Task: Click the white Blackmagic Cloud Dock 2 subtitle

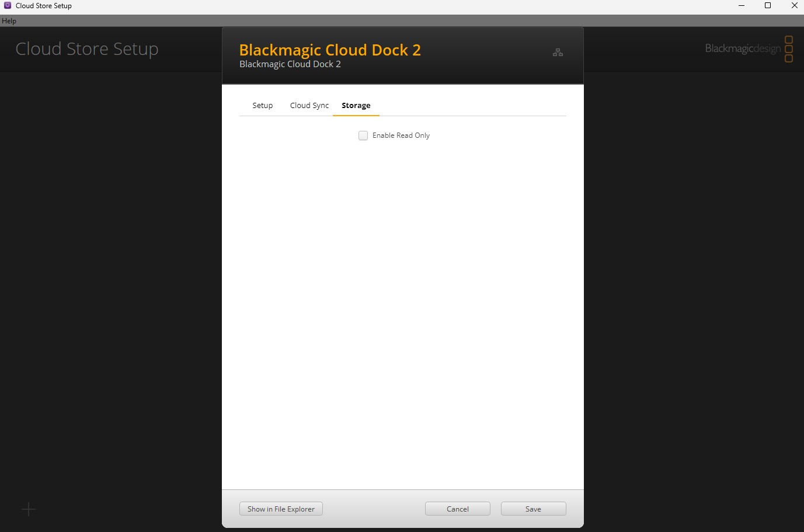Action: point(290,64)
